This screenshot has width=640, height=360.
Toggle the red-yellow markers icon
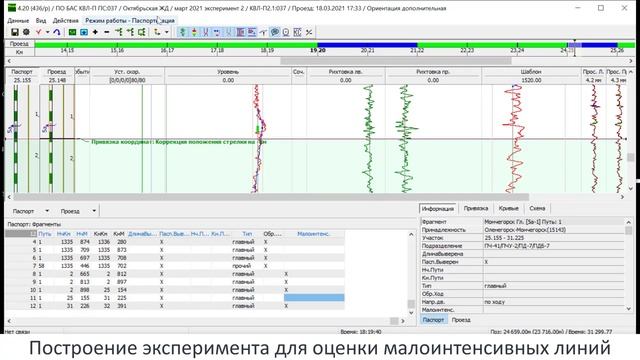194,32
